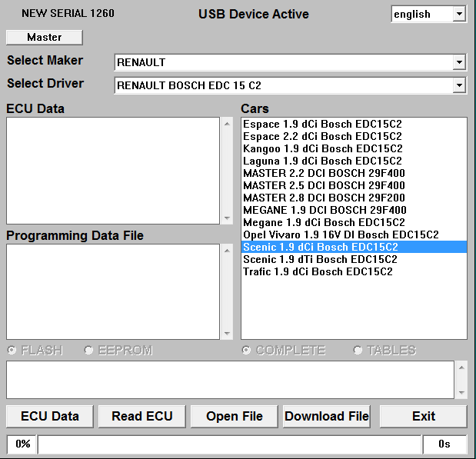Click the ECU Data button at bottom
Viewport: 476px width, 459px height.
50,416
